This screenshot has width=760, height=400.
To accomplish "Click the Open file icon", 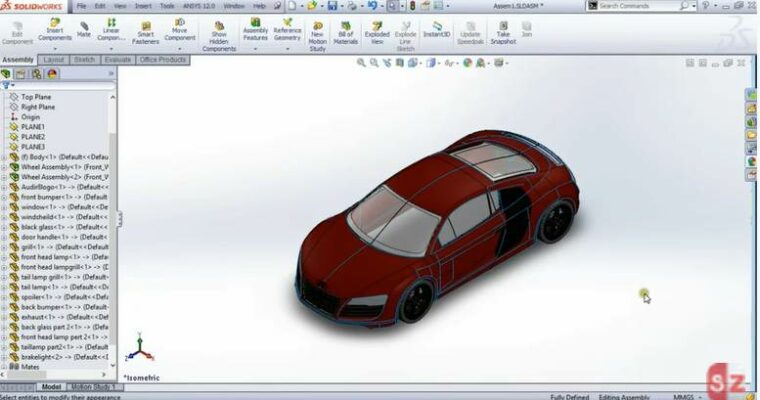I will (x=312, y=6).
